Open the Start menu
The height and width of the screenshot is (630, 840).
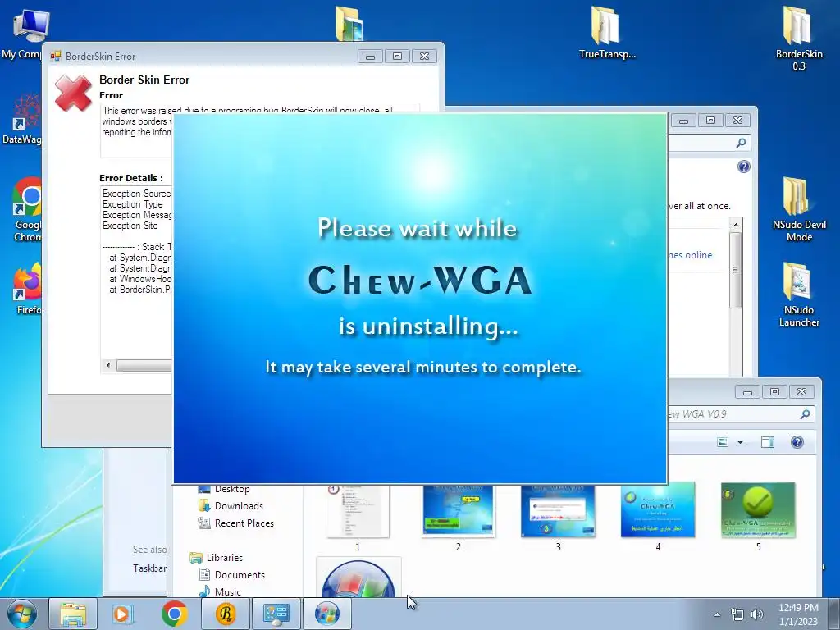22,614
